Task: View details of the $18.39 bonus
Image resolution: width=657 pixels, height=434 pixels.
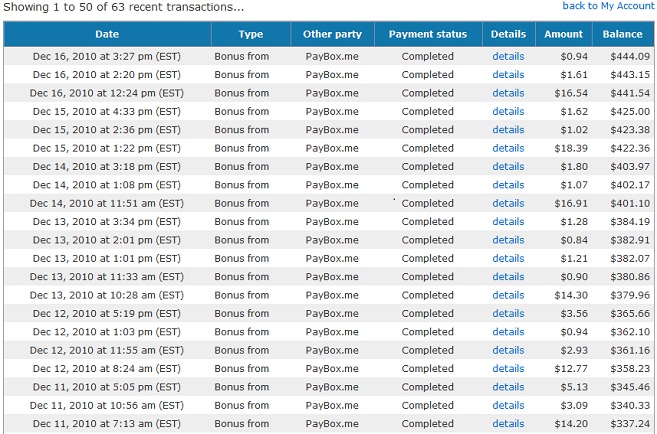Action: pyautogui.click(x=508, y=148)
